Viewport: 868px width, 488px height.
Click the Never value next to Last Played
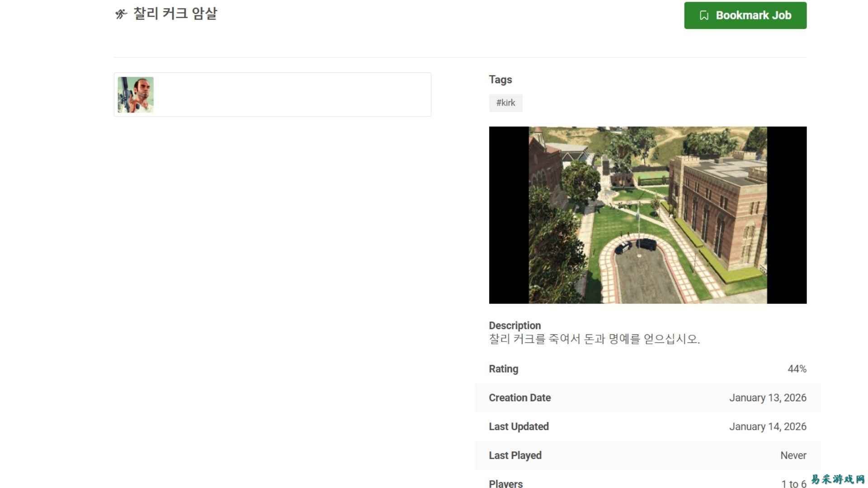point(793,455)
